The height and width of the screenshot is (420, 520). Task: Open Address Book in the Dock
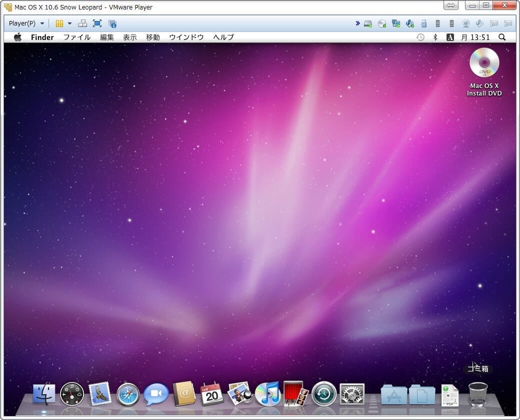pos(183,394)
